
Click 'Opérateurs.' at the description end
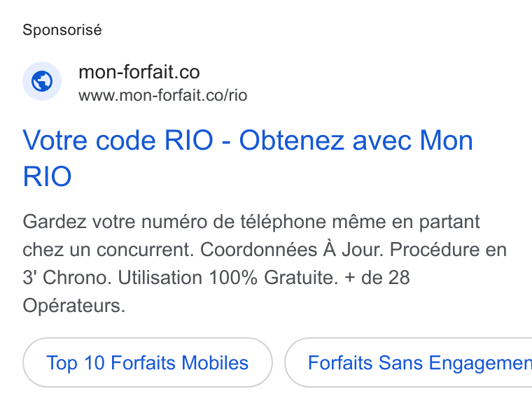click(74, 306)
